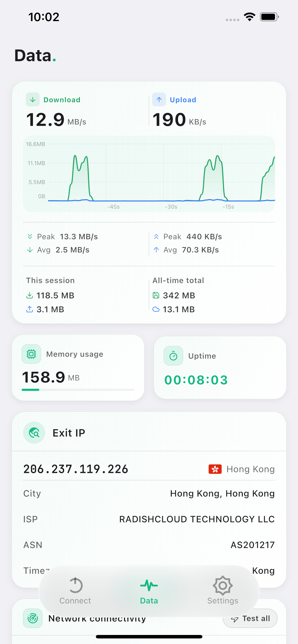The height and width of the screenshot is (644, 298).
Task: Tap the Network connectivity radar icon
Action: (32, 618)
